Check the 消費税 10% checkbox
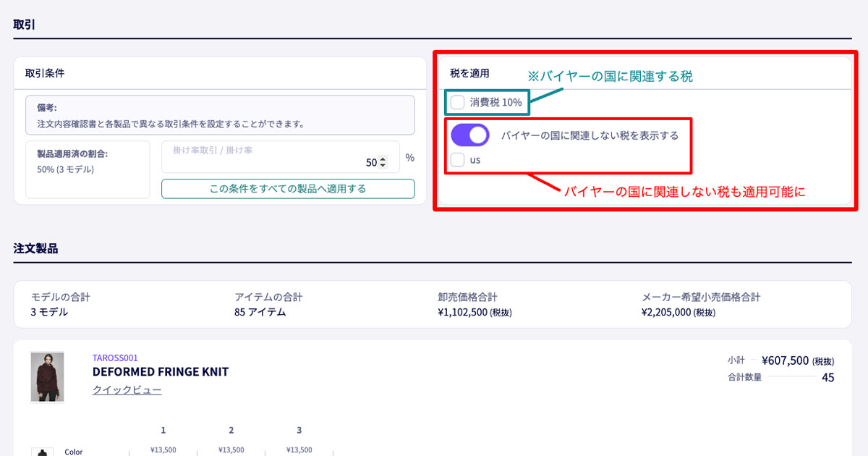This screenshot has width=868, height=456. click(x=457, y=102)
